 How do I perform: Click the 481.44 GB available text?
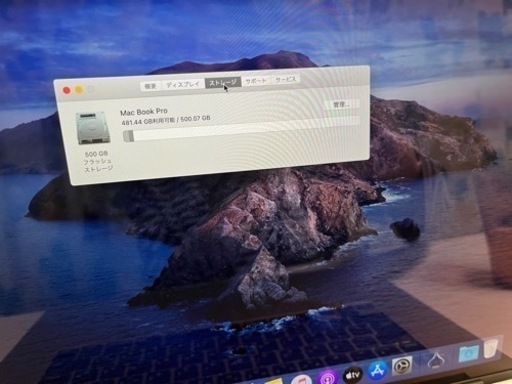coord(166,120)
